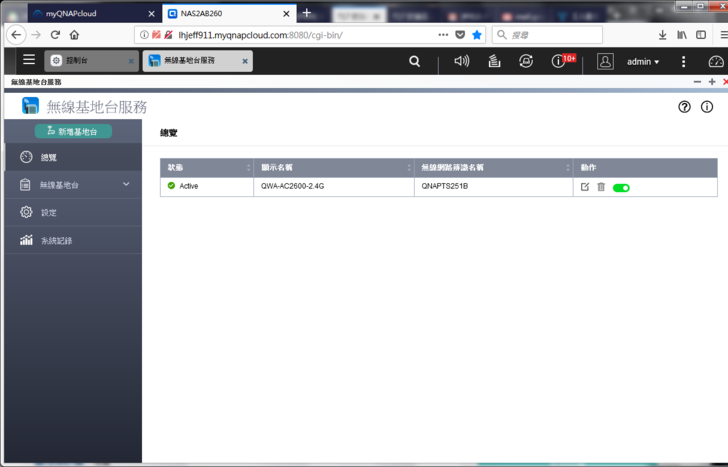Select 系統記錄 in the sidebar
This screenshot has width=728, height=467.
click(73, 240)
